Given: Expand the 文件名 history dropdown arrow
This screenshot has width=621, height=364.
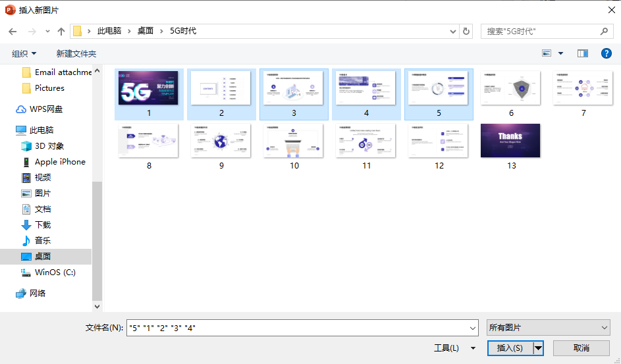Looking at the screenshot, I should [472, 328].
